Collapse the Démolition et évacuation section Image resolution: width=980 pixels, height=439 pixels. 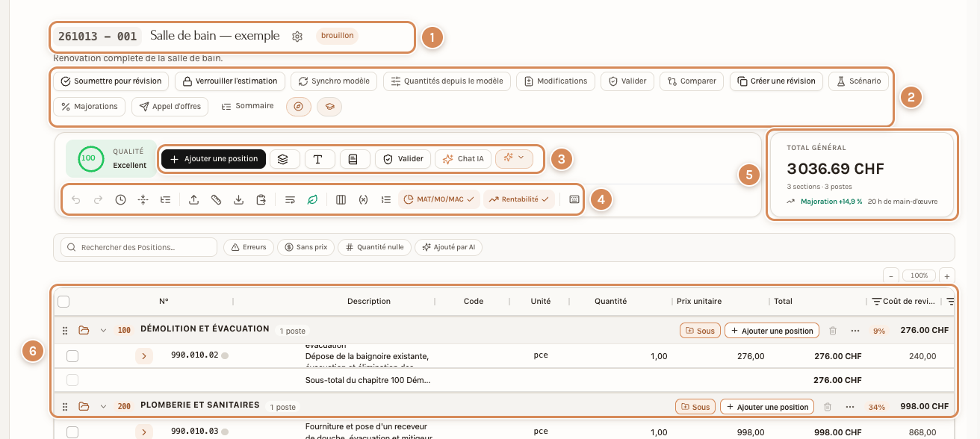click(x=103, y=330)
